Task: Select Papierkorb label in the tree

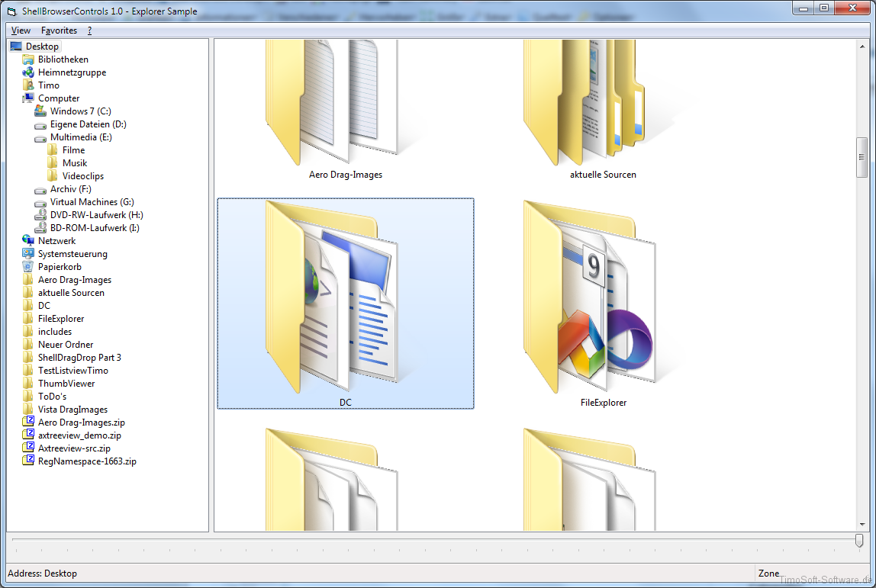Action: point(60,267)
